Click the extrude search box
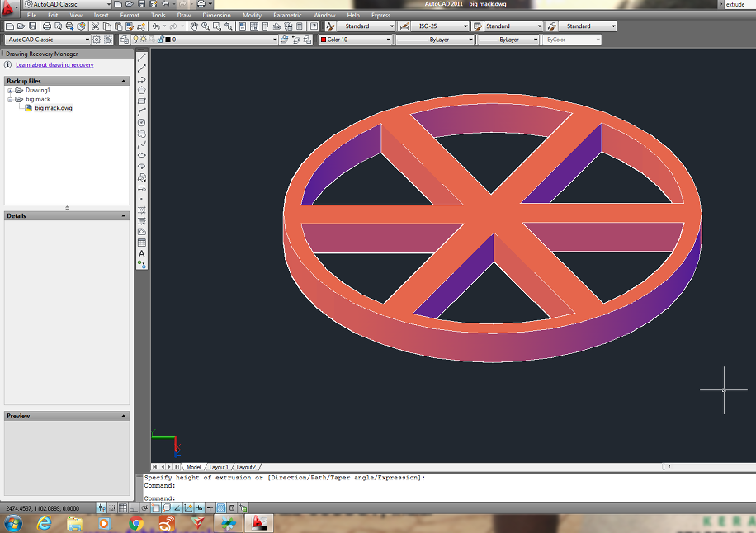Image resolution: width=756 pixels, height=533 pixels. [x=739, y=4]
